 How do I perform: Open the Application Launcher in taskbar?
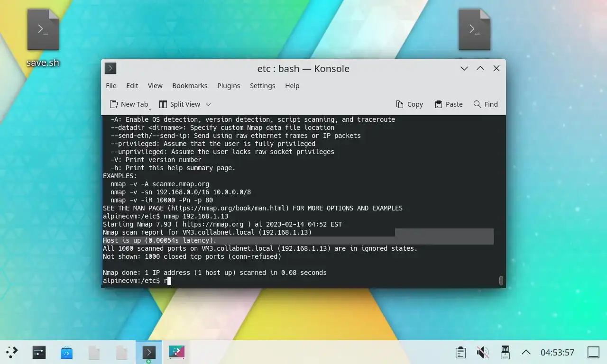[x=12, y=352]
